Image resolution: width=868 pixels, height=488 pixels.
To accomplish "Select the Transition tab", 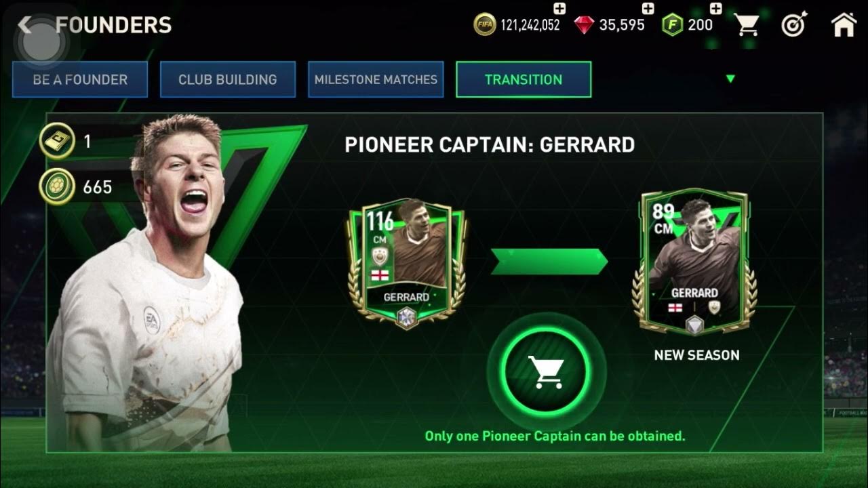I will point(524,79).
